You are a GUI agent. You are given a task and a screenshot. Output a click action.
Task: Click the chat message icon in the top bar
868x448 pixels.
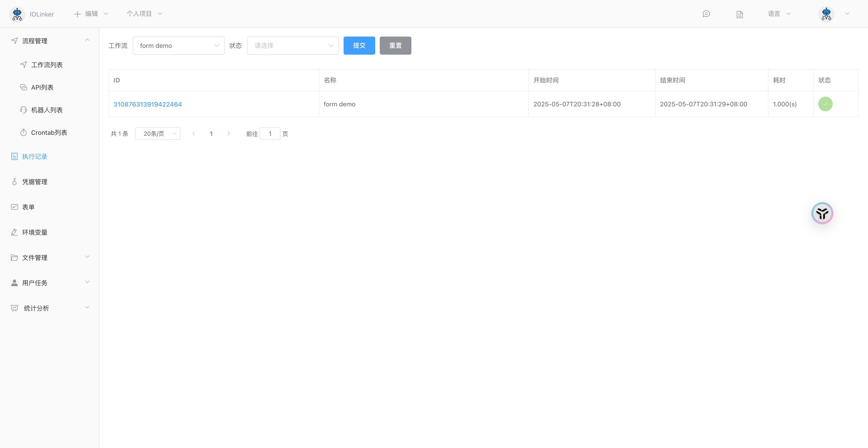[706, 14]
